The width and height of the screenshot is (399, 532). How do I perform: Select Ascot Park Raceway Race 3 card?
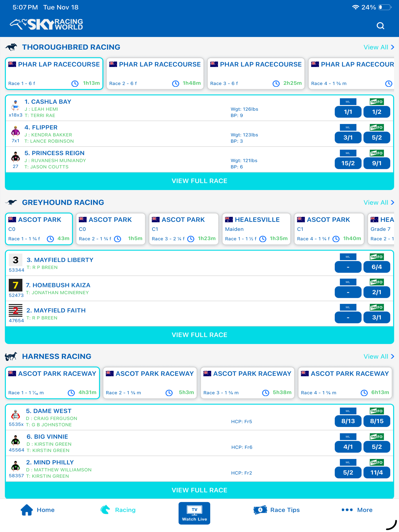click(247, 383)
